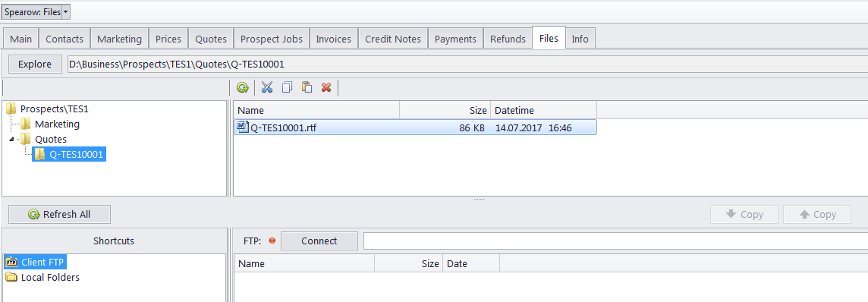Open the Info tab
Image resolution: width=868 pixels, height=302 pixels.
pyautogui.click(x=580, y=39)
